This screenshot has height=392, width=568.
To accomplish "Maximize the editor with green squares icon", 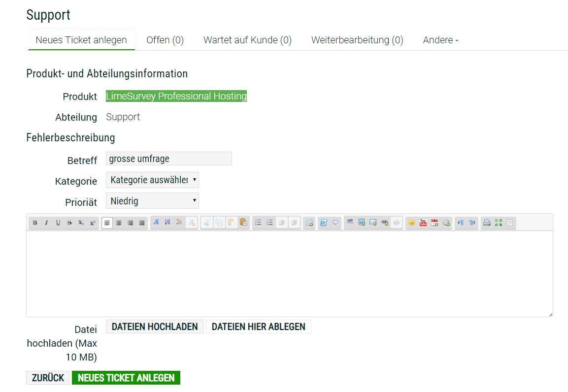I will coord(499,223).
